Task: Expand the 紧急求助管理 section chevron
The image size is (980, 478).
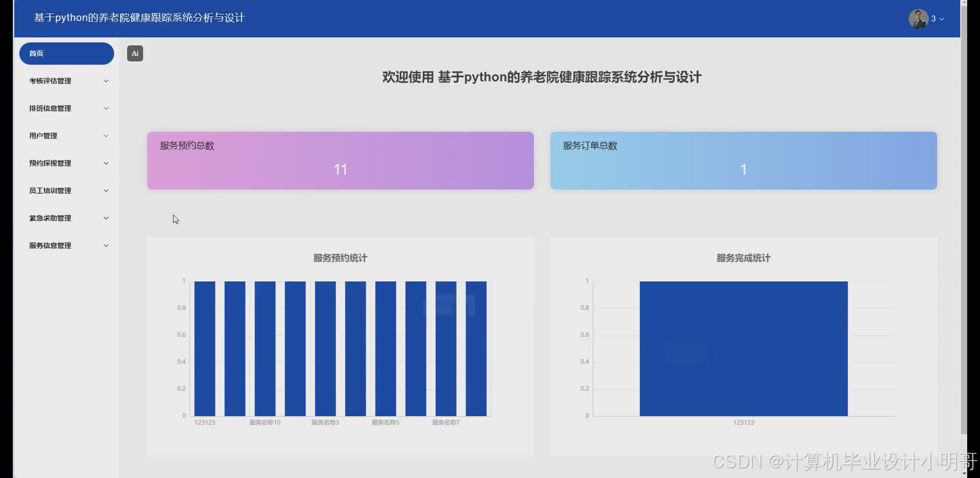Action: coord(106,218)
